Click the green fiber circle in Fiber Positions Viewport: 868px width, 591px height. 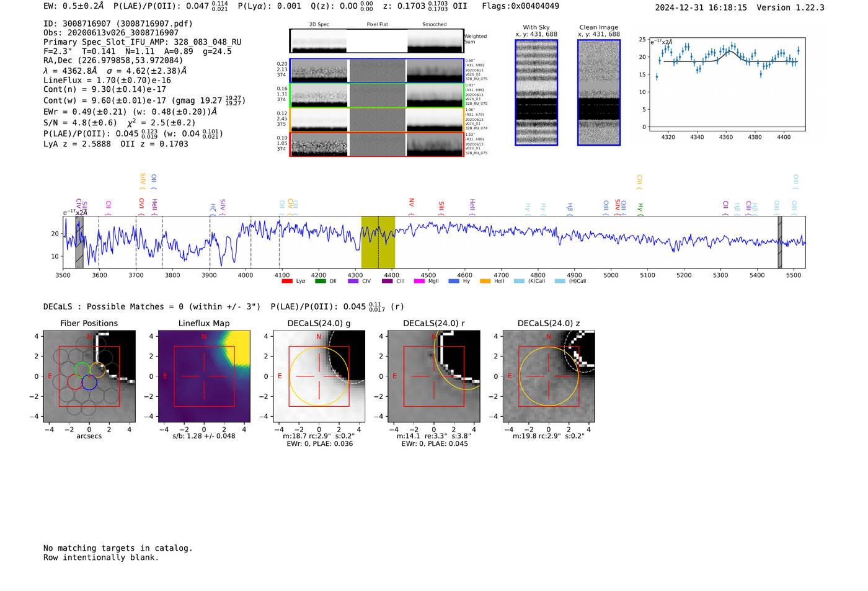82,370
